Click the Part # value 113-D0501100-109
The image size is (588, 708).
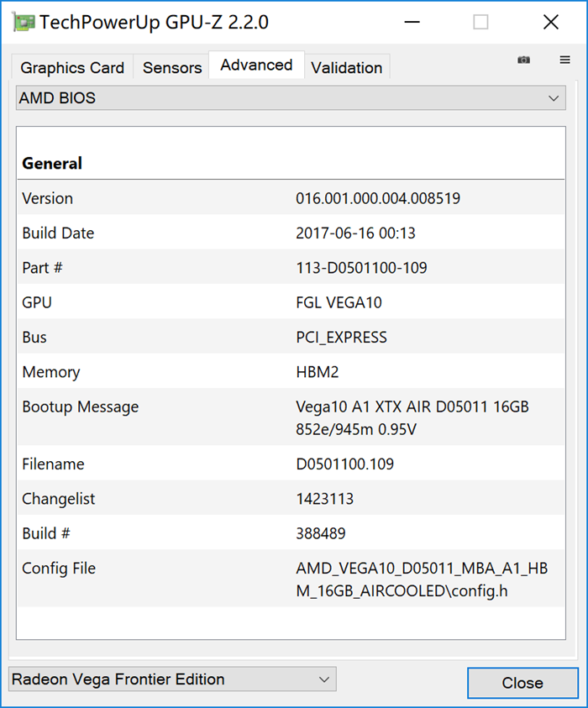361,268
